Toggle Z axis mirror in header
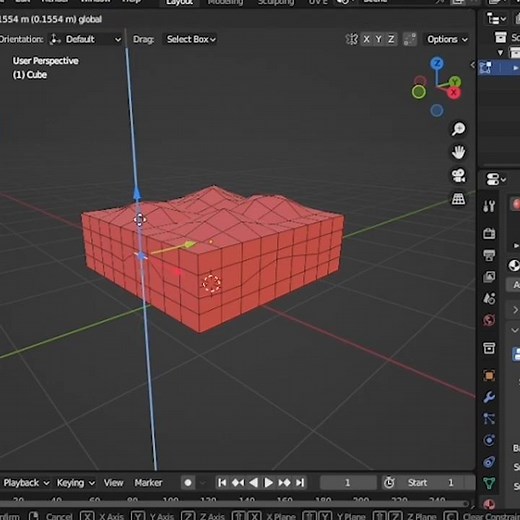520x520 pixels. pyautogui.click(x=391, y=39)
